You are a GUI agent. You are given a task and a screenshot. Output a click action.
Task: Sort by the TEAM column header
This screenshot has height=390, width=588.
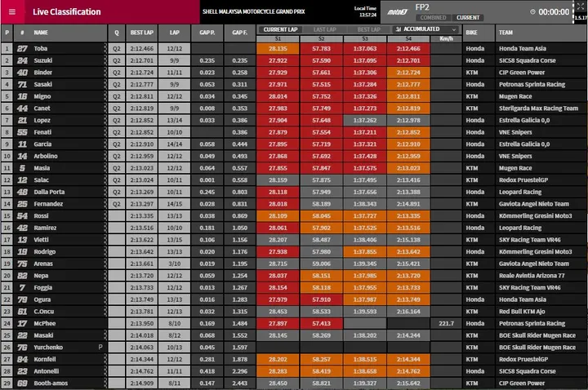541,33
